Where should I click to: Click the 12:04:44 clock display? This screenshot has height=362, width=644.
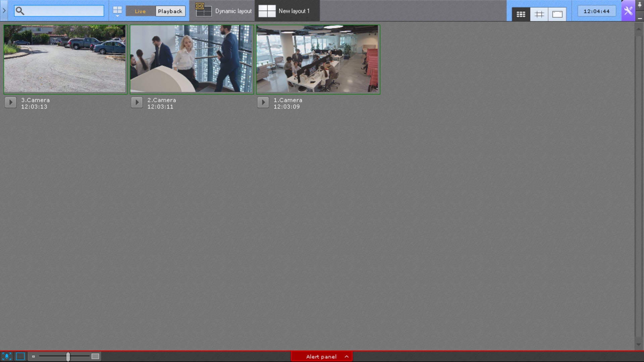coord(596,11)
